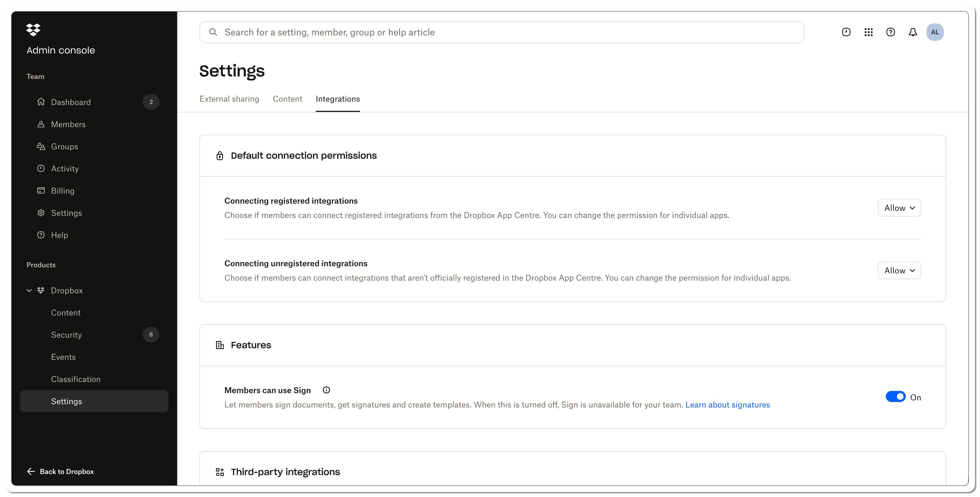Open the Allow dropdown for unregistered integrations
This screenshot has height=497, width=980.
coord(899,271)
